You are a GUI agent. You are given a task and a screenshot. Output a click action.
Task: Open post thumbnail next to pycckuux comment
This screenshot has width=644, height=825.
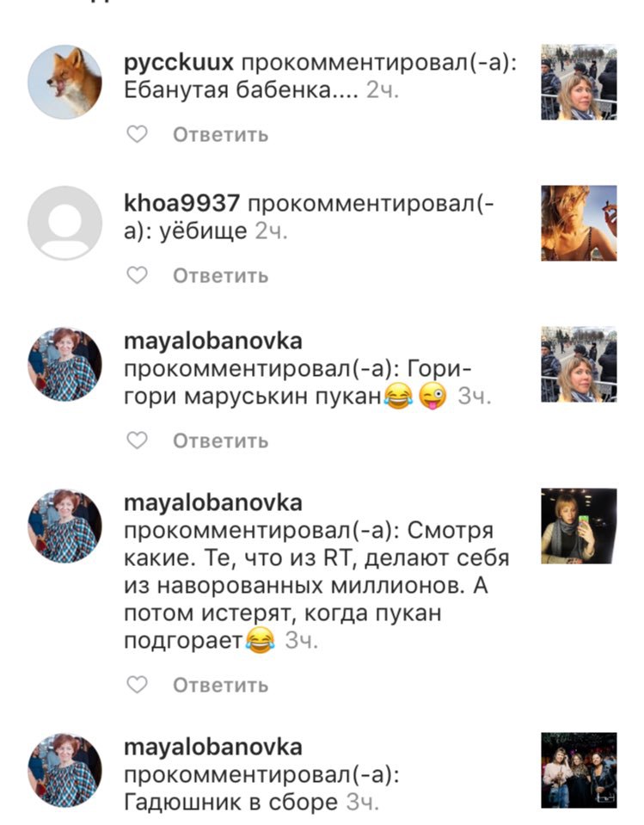[579, 82]
